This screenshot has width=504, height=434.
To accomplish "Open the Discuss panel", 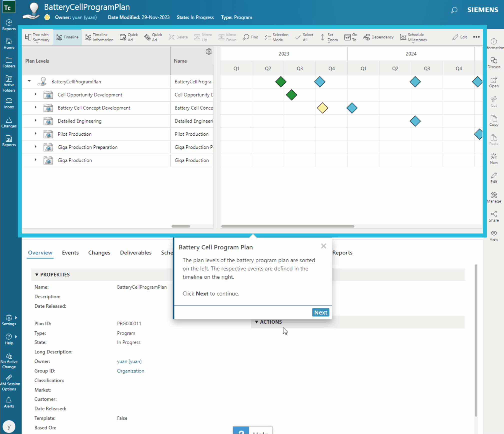I will tap(494, 62).
